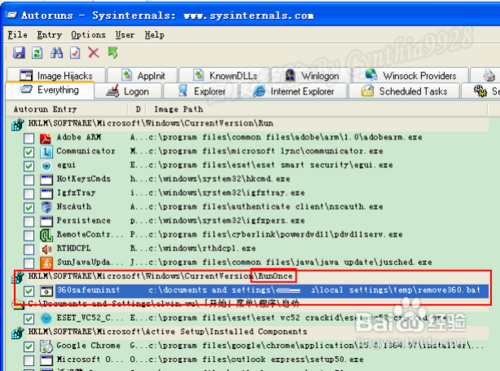Screen dimensions: 500x371
Task: Enable the HotKeysCmds checkbox
Action: 29,180
